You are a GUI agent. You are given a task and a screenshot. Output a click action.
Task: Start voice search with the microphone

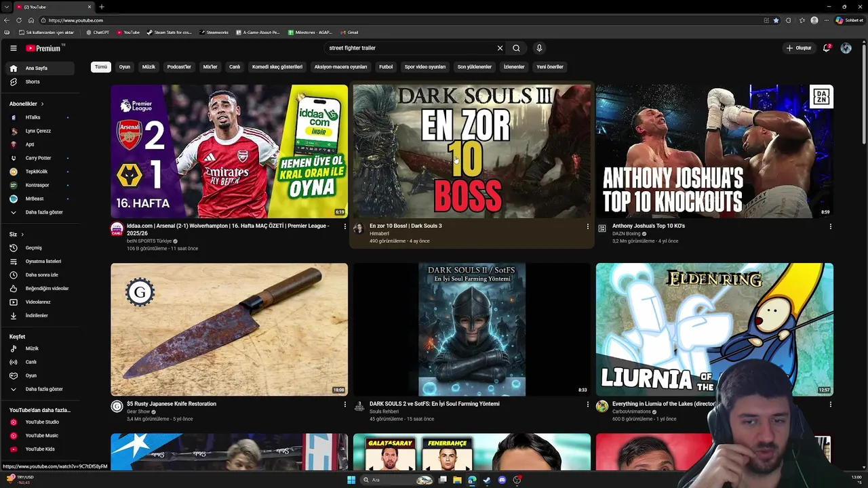pos(539,48)
